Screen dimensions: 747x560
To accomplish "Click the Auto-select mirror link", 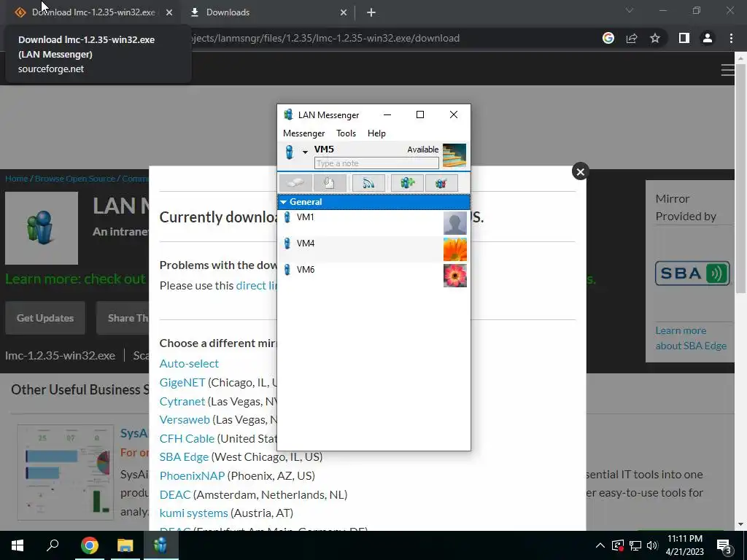I will 189,363.
